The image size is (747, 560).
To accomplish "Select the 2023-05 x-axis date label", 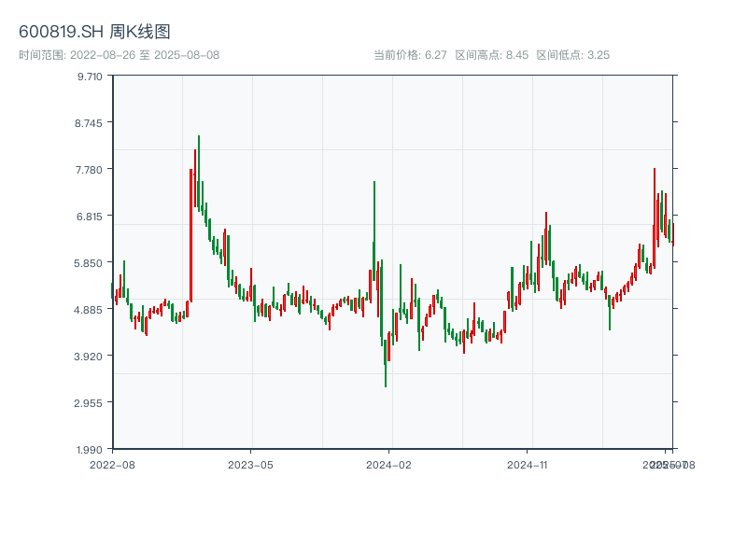I will point(250,464).
